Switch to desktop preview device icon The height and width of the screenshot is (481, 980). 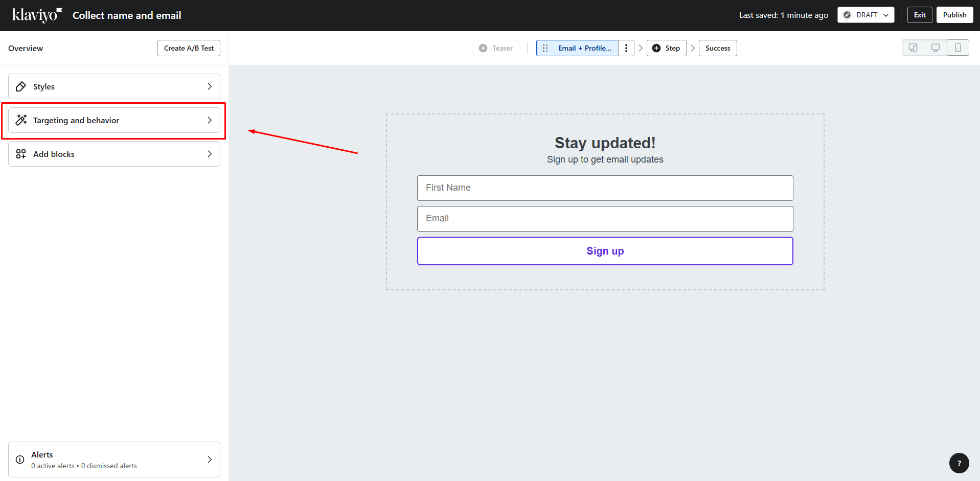coord(935,48)
